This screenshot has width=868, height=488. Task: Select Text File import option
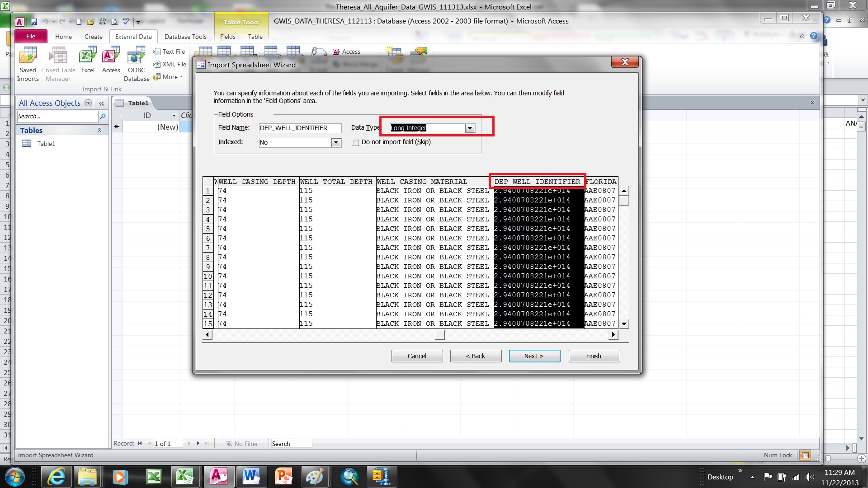click(x=169, y=52)
